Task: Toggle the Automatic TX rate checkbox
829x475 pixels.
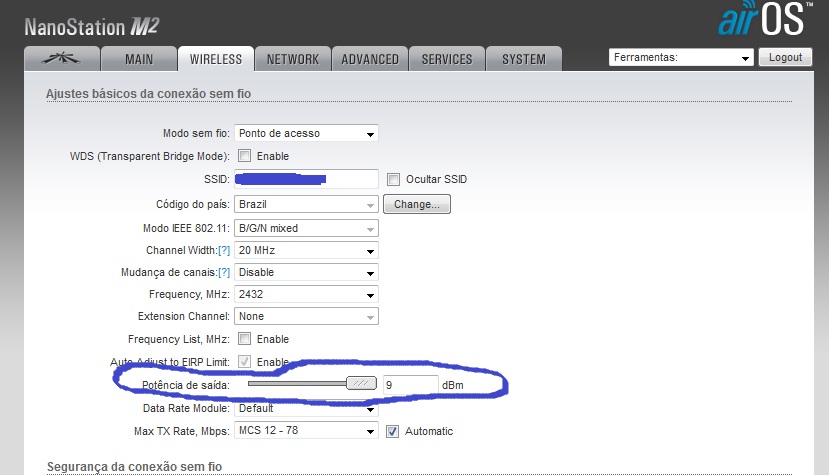Action: click(392, 431)
